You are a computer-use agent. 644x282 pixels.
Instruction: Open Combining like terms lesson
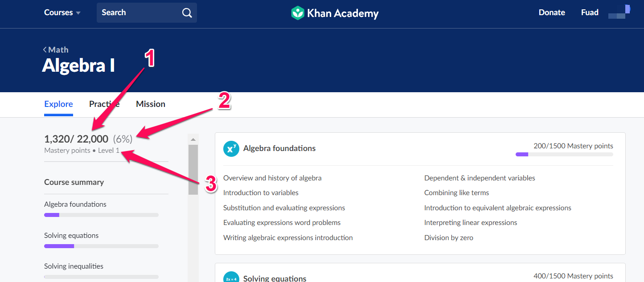(456, 193)
